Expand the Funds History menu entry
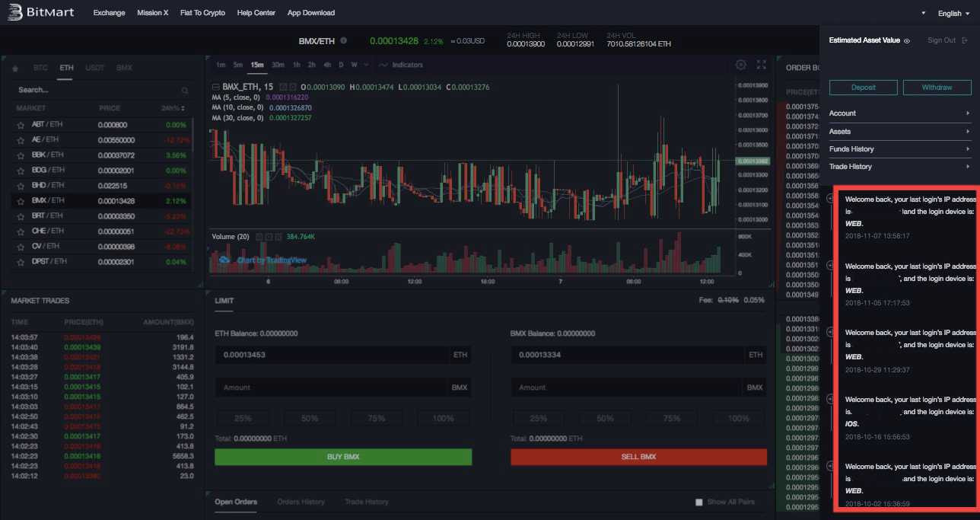980x520 pixels. pos(900,149)
